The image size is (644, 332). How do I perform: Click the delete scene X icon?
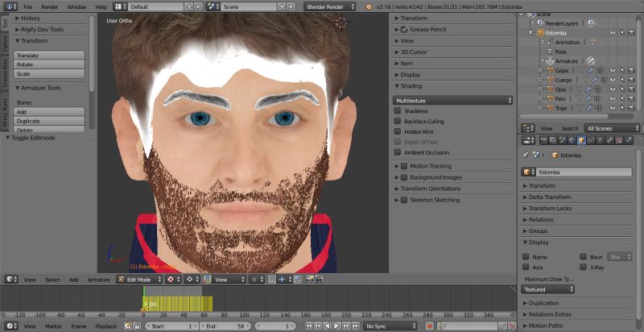pos(291,7)
